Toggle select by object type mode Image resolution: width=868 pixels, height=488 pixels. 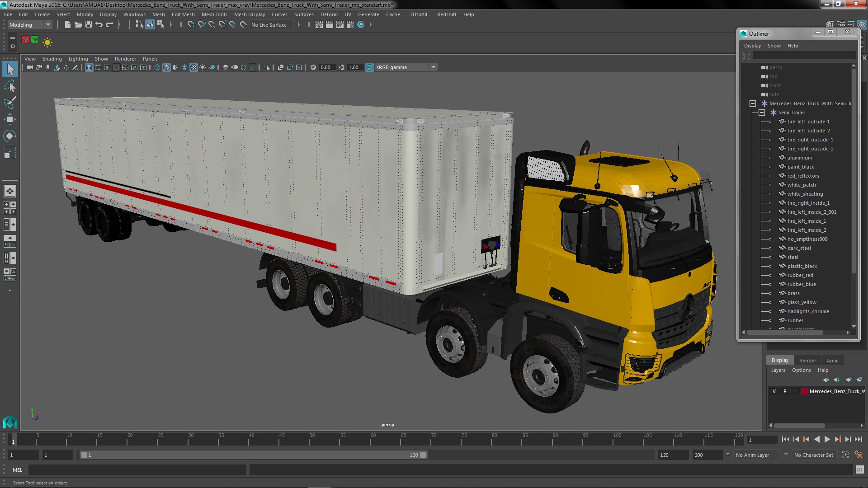coord(150,24)
